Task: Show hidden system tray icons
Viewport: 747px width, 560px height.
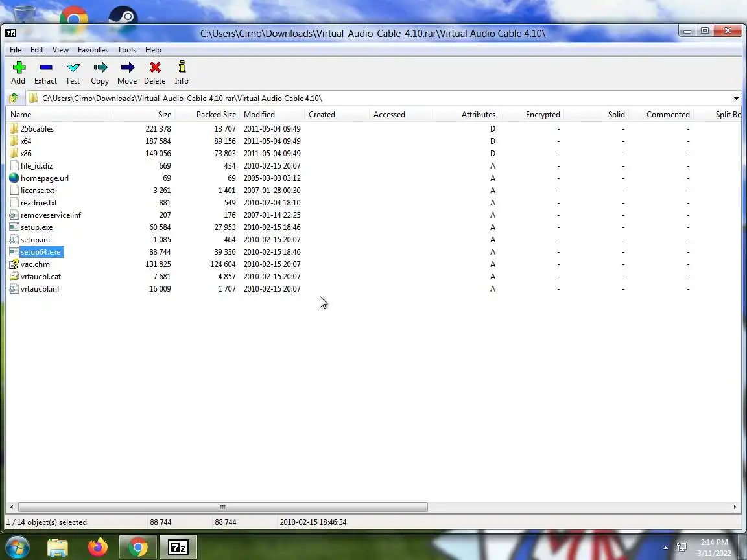Action: coord(665,548)
